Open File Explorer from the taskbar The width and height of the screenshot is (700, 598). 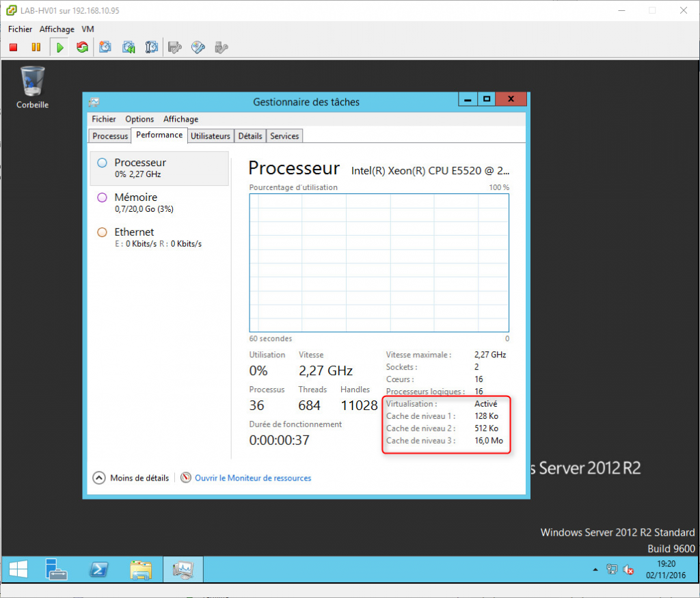click(141, 570)
